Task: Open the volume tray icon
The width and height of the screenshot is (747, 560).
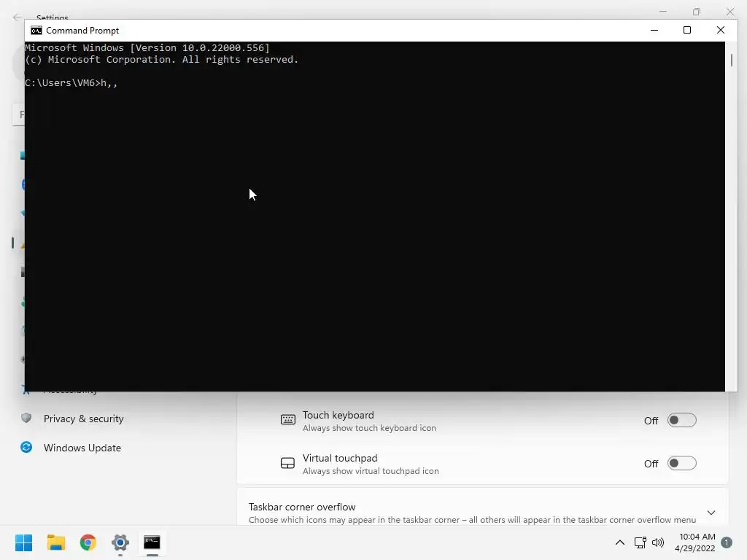Action: pyautogui.click(x=658, y=542)
